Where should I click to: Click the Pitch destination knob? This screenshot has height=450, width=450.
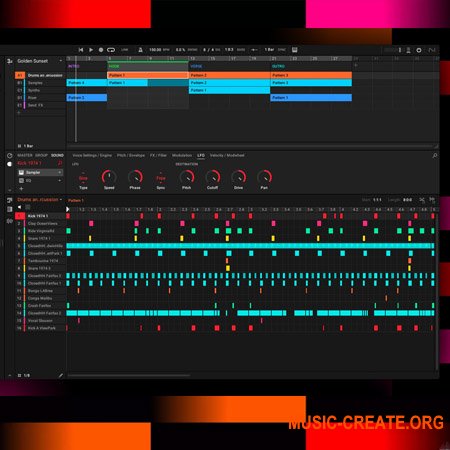coord(187,177)
